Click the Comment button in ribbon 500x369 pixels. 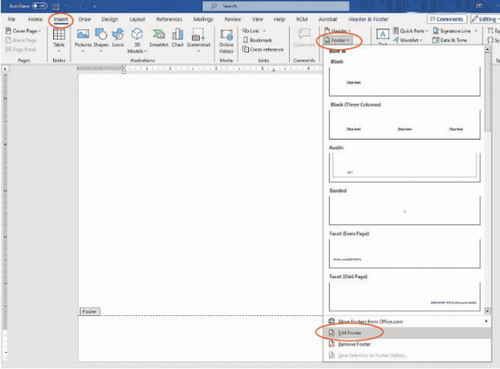304,37
